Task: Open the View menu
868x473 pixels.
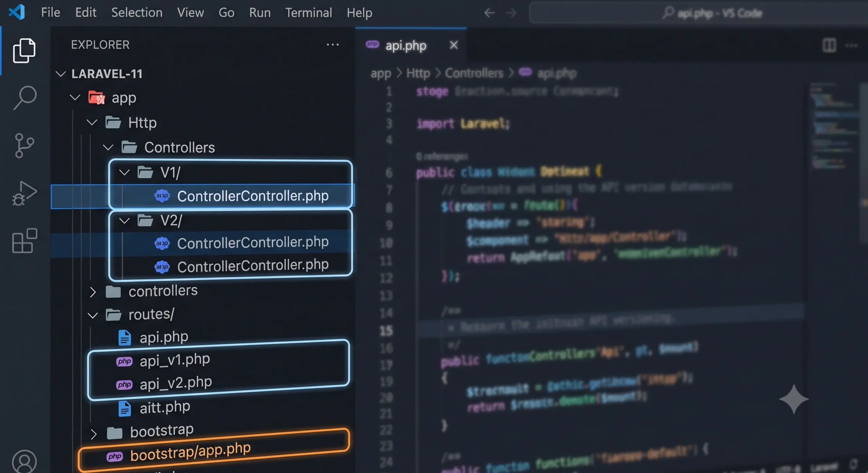Action: 191,13
